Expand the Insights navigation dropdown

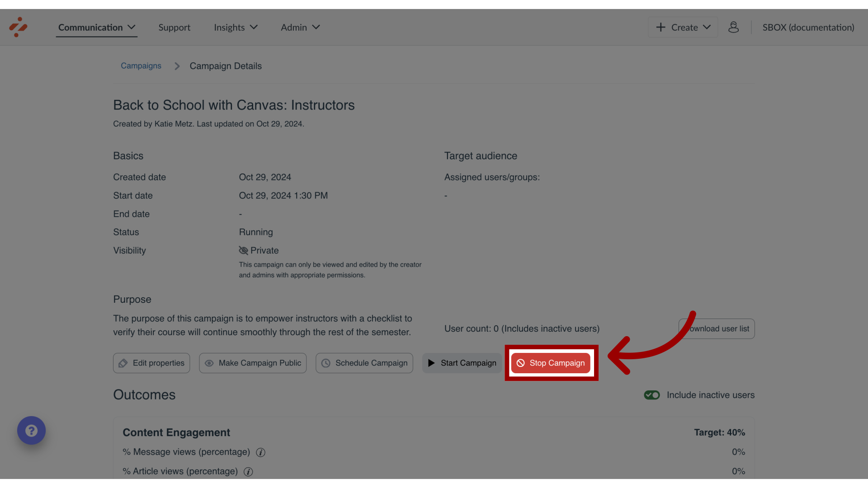[235, 27]
